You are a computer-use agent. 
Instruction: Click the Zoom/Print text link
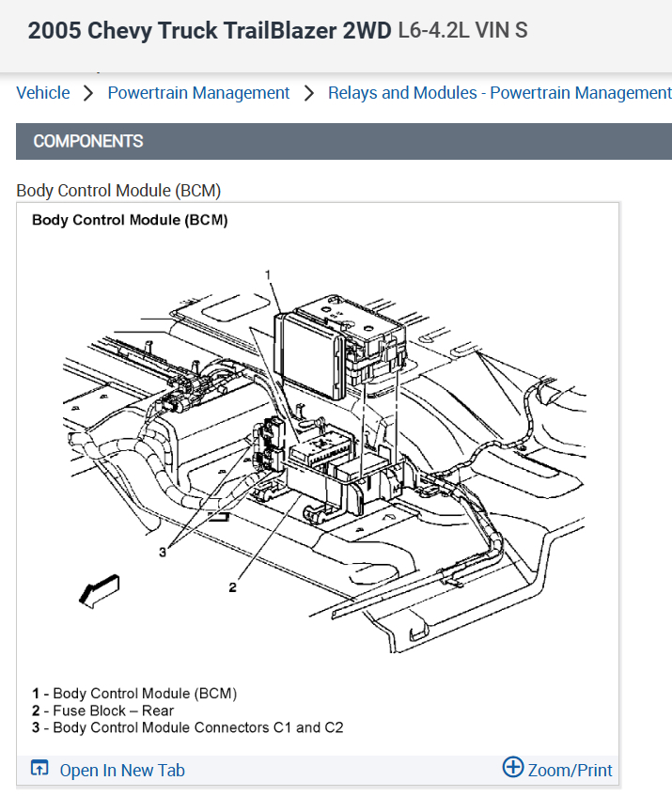point(570,770)
